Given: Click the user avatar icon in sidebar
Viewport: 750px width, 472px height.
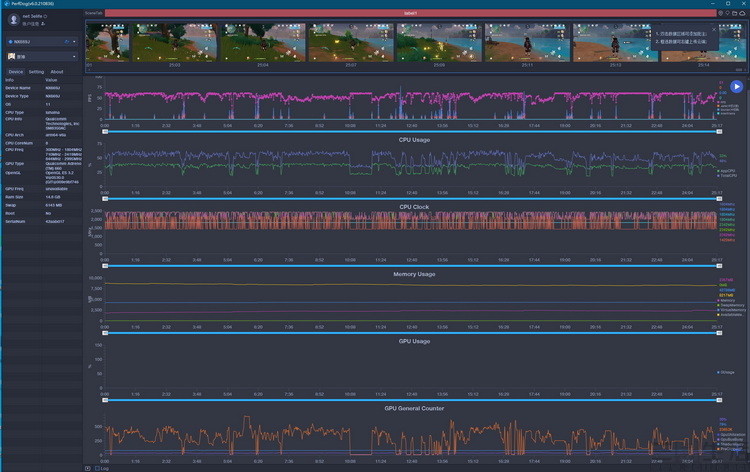Looking at the screenshot, I should tap(12, 19).
